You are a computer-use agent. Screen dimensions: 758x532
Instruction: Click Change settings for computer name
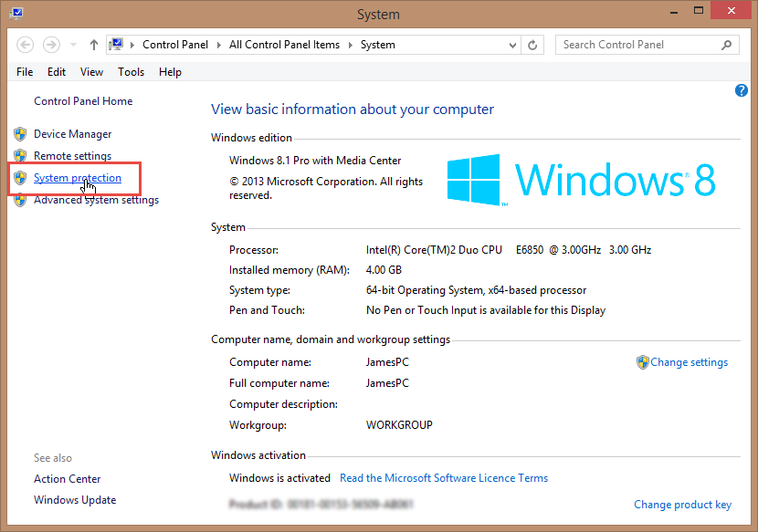pos(689,362)
